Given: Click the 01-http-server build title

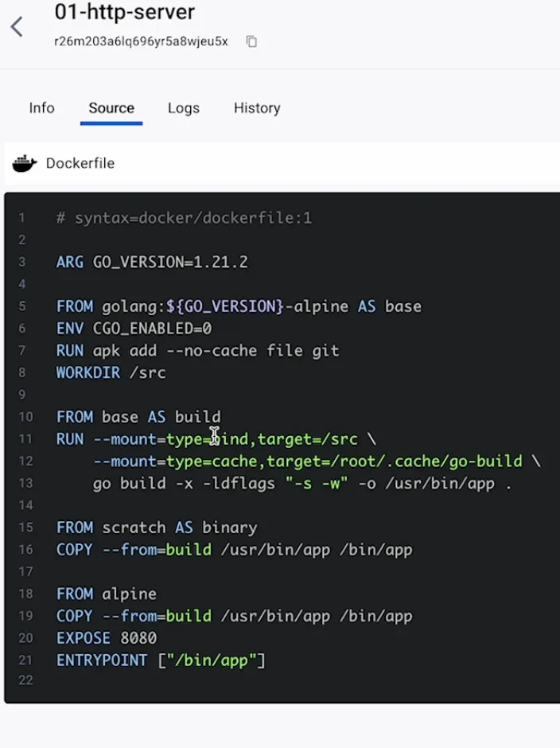Looking at the screenshot, I should click(x=125, y=11).
